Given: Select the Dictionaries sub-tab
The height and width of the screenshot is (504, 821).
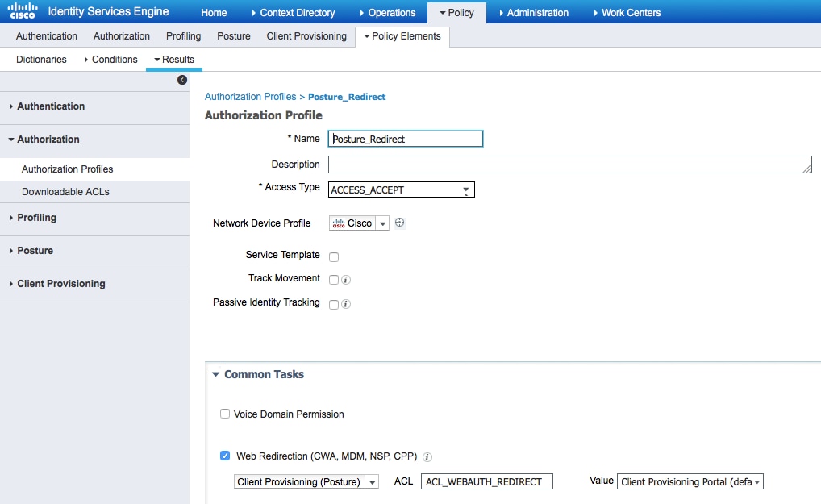Looking at the screenshot, I should coord(41,60).
